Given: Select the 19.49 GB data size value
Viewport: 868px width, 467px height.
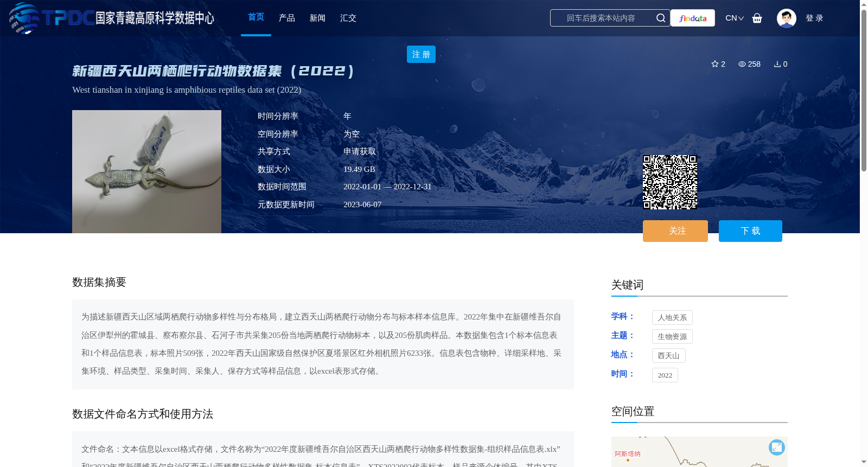Looking at the screenshot, I should click(359, 169).
